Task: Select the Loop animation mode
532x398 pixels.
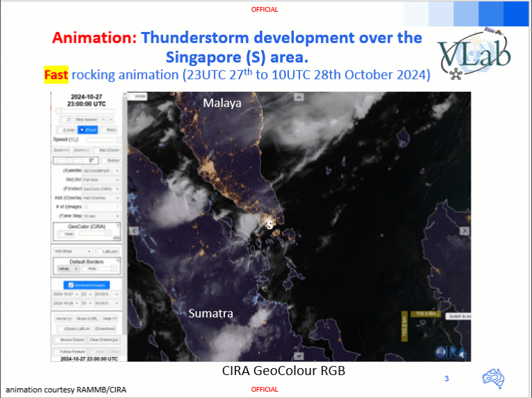Action: (67, 129)
